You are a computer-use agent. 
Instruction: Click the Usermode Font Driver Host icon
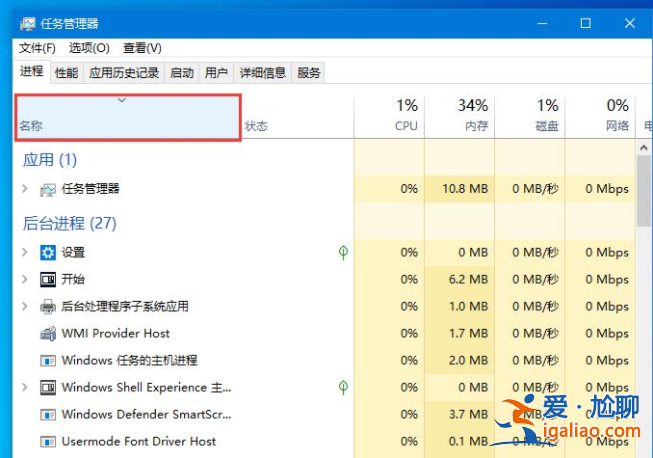click(48, 441)
